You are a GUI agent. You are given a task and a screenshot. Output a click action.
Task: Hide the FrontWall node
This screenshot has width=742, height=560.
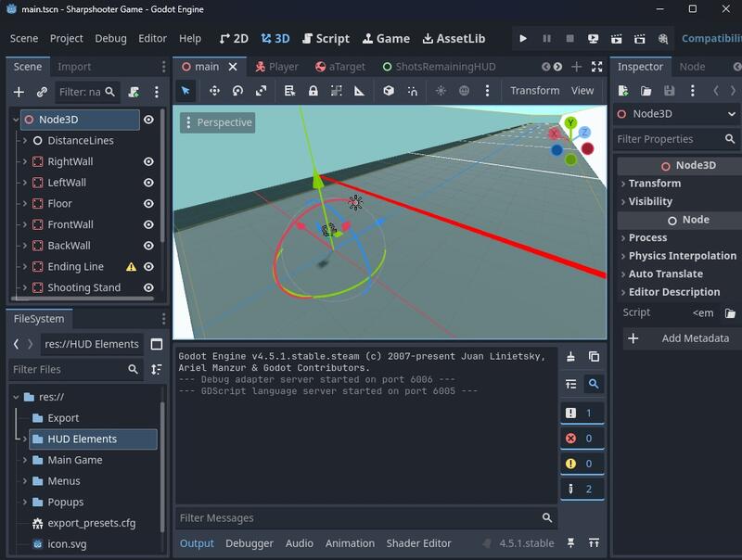pos(148,224)
